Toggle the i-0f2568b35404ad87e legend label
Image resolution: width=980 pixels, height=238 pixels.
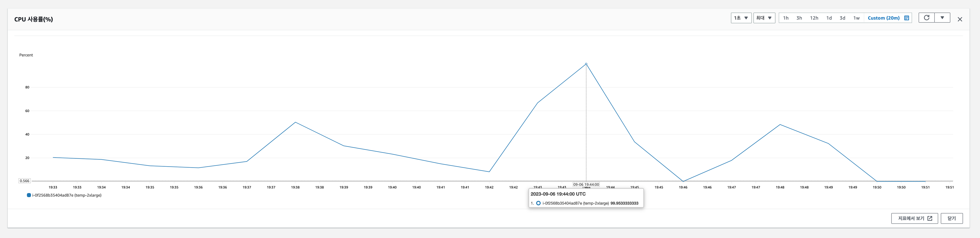[x=67, y=195]
